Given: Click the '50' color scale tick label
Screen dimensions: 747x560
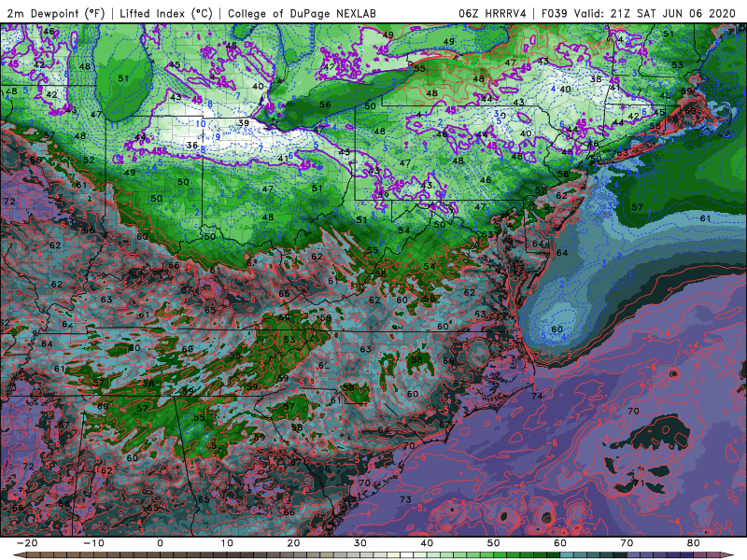Looking at the screenshot, I should pyautogui.click(x=494, y=543).
